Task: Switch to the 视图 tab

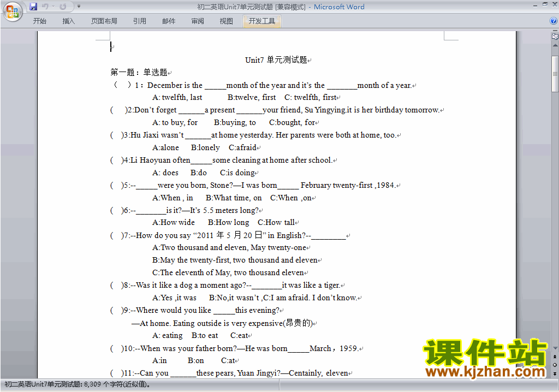Action: (227, 21)
